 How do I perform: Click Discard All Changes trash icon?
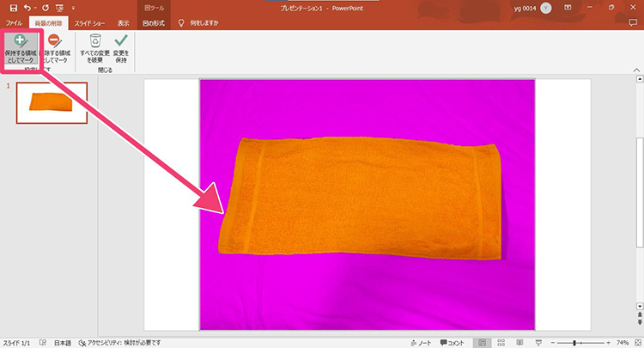(95, 48)
